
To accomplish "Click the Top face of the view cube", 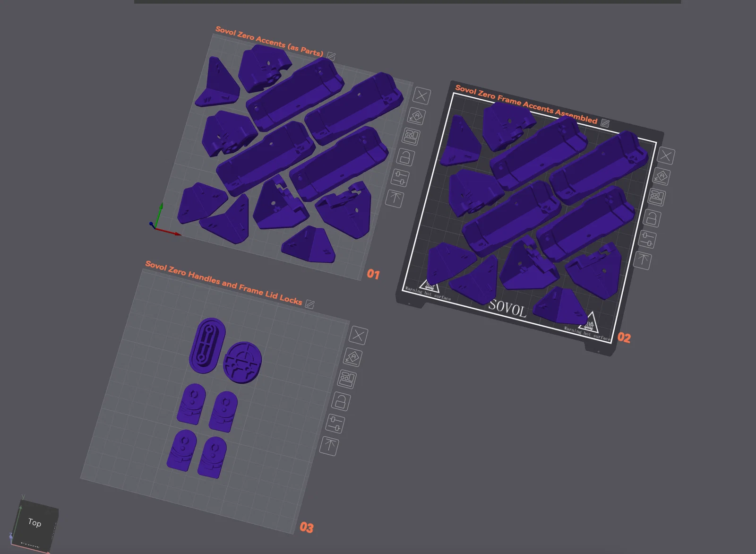I will tap(35, 523).
